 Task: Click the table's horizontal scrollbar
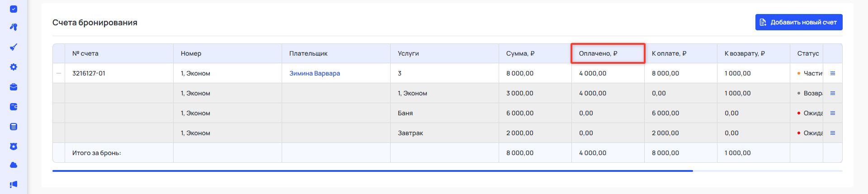[372, 171]
